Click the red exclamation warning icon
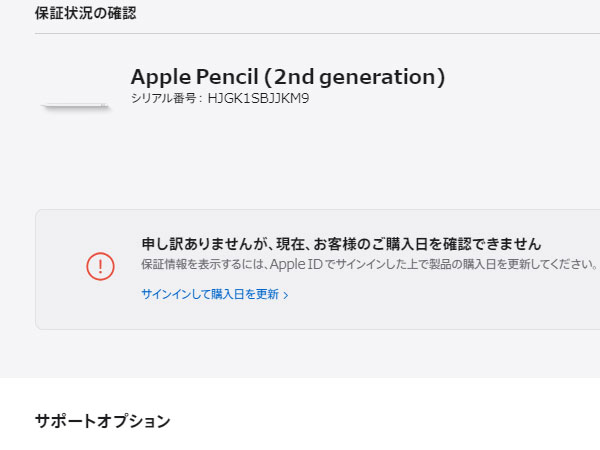Screen dimensions: 600x450 [100, 266]
